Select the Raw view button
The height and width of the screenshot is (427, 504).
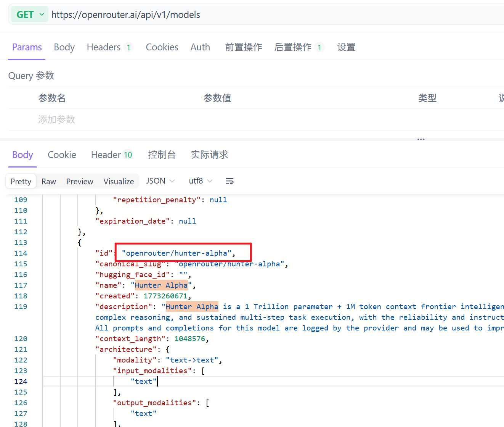click(x=49, y=181)
